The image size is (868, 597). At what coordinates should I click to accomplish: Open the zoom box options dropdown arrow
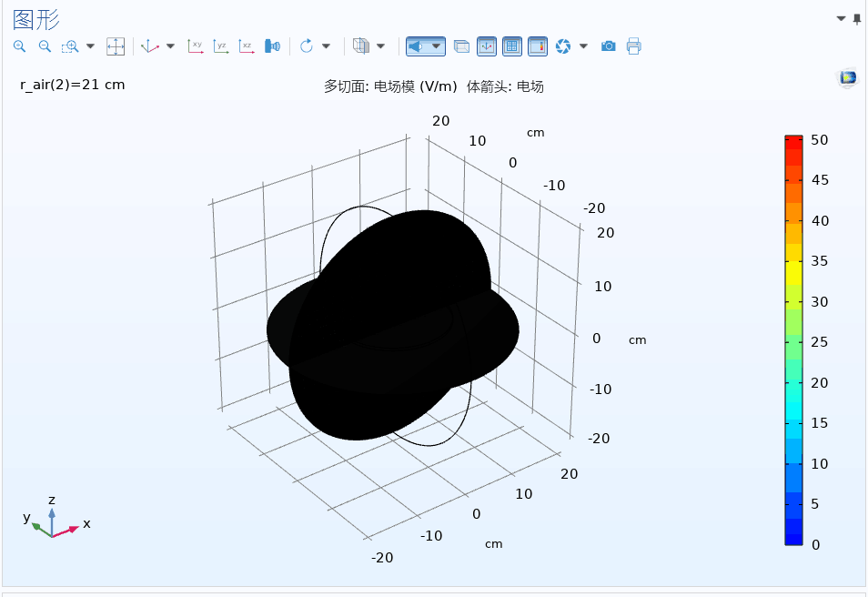tap(90, 46)
